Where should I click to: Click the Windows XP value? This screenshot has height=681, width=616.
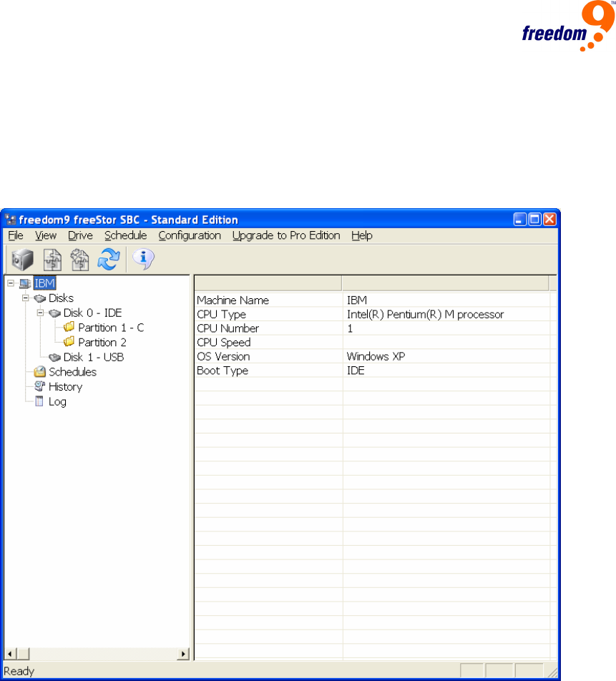[376, 356]
